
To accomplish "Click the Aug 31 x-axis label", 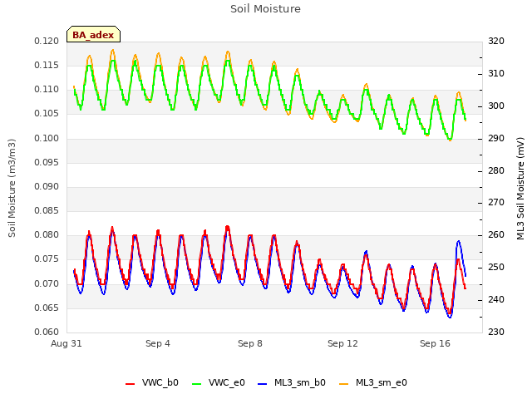I will tap(66, 343).
